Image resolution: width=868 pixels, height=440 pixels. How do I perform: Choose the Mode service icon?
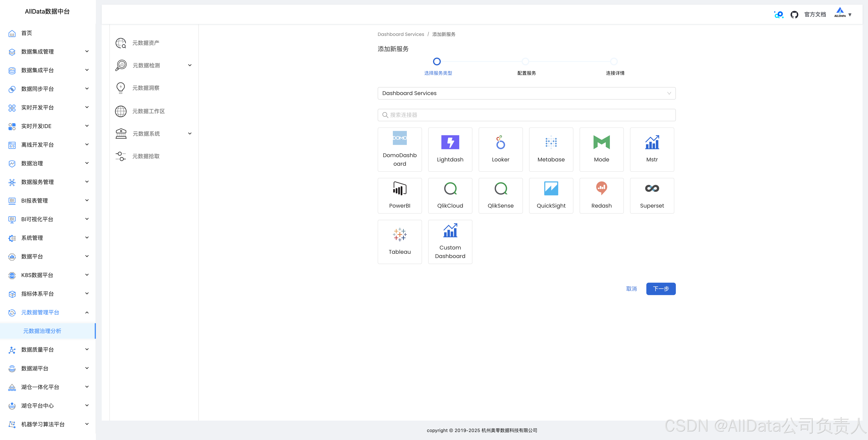pos(602,142)
